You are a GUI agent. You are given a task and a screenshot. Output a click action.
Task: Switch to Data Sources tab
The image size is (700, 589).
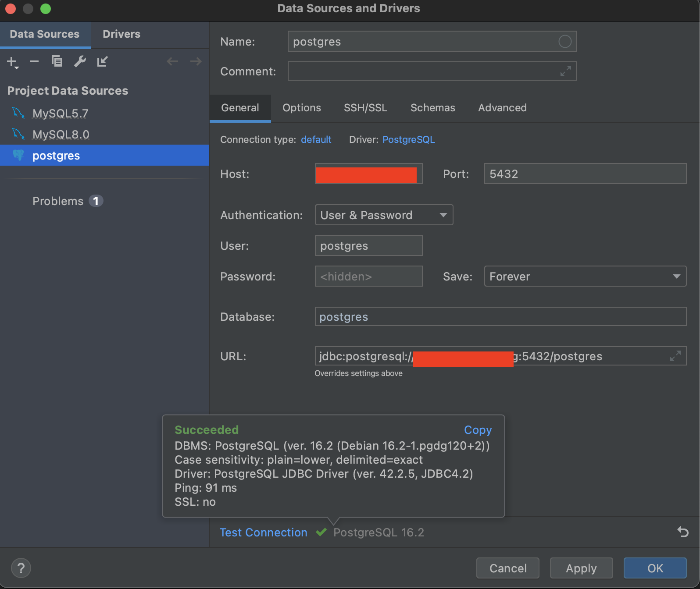pyautogui.click(x=45, y=34)
